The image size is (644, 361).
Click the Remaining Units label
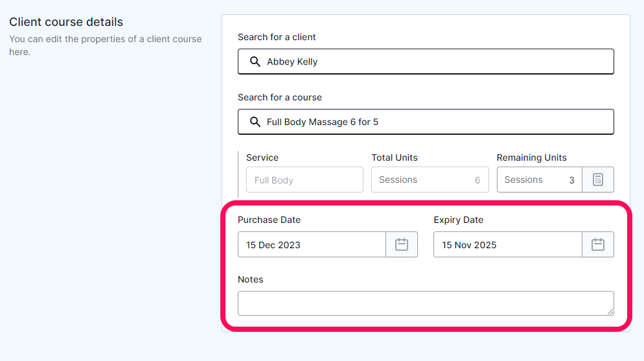tap(531, 157)
